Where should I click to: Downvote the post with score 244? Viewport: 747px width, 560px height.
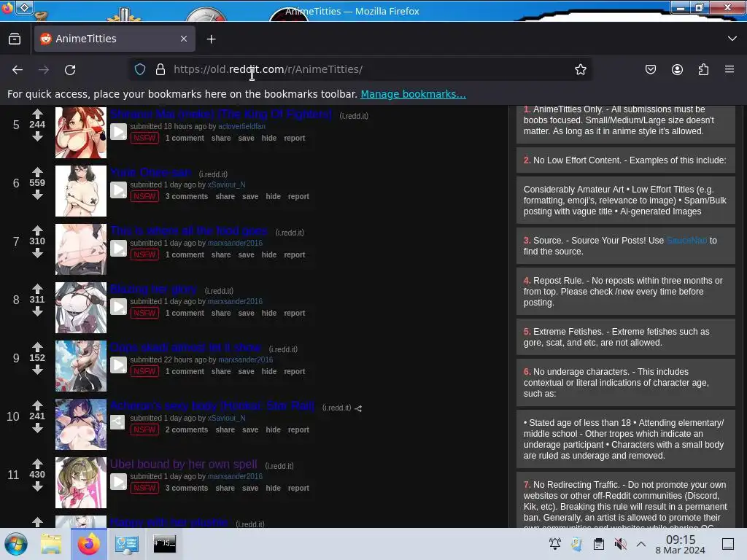37,136
